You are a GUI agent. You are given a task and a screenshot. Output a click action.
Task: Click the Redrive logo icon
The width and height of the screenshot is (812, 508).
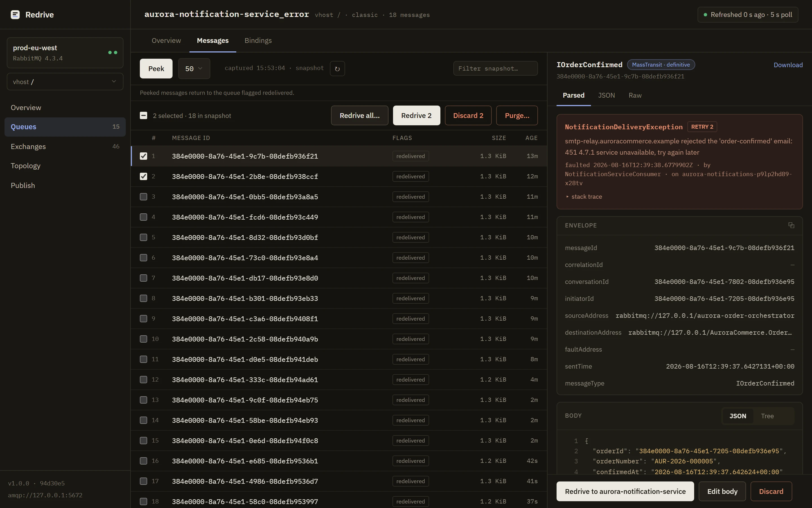[15, 14]
